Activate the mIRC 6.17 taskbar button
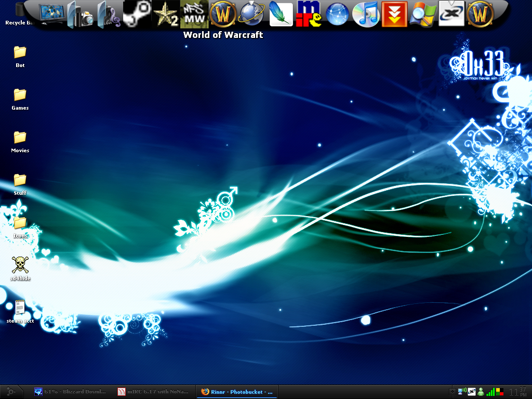Screen dimensions: 532x399 [154, 392]
